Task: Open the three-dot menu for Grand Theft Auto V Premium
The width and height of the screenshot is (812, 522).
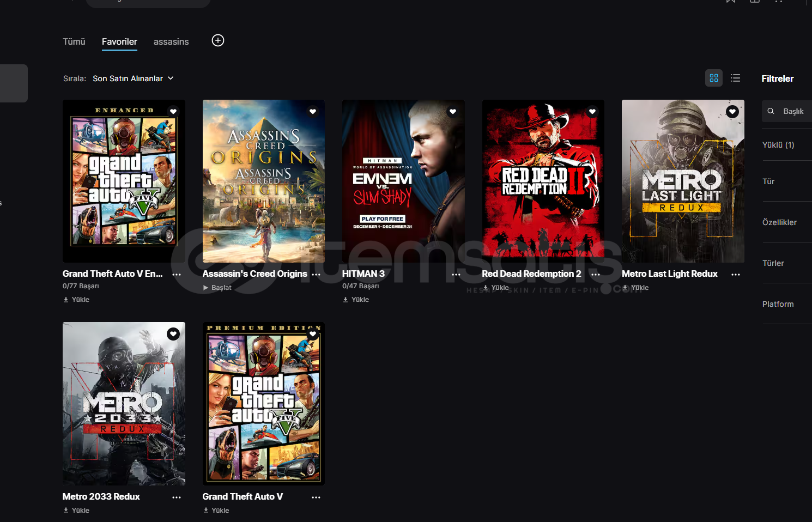Action: coord(316,497)
